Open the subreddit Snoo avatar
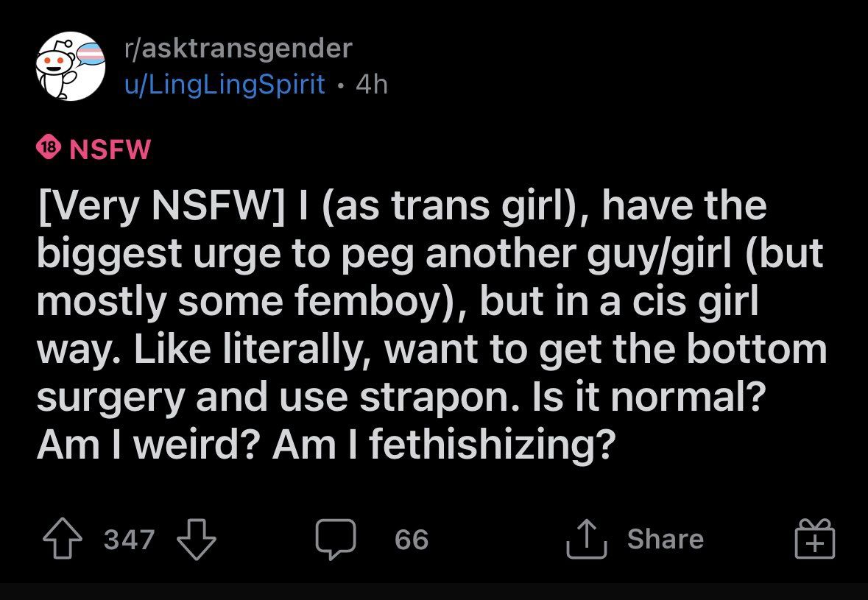 point(70,66)
